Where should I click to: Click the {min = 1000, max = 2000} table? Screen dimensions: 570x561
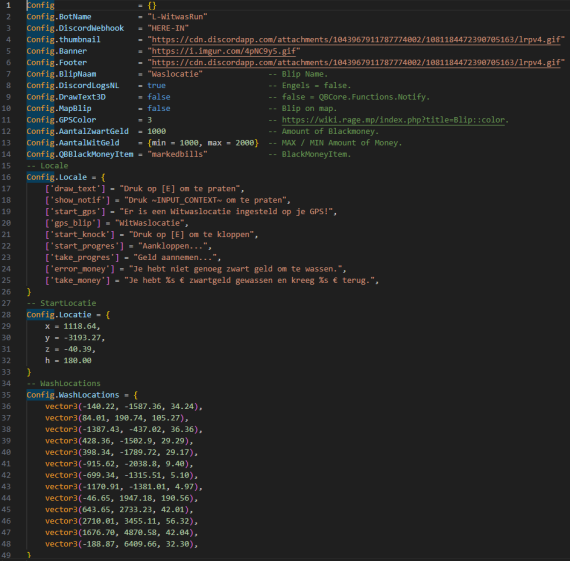[x=203, y=143]
